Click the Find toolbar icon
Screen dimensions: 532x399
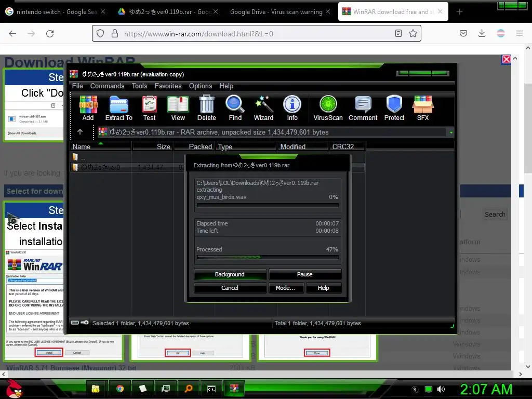click(x=235, y=108)
